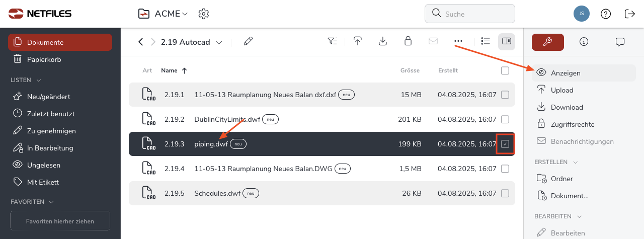
Task: Click the logout icon at top right
Action: tap(629, 14)
